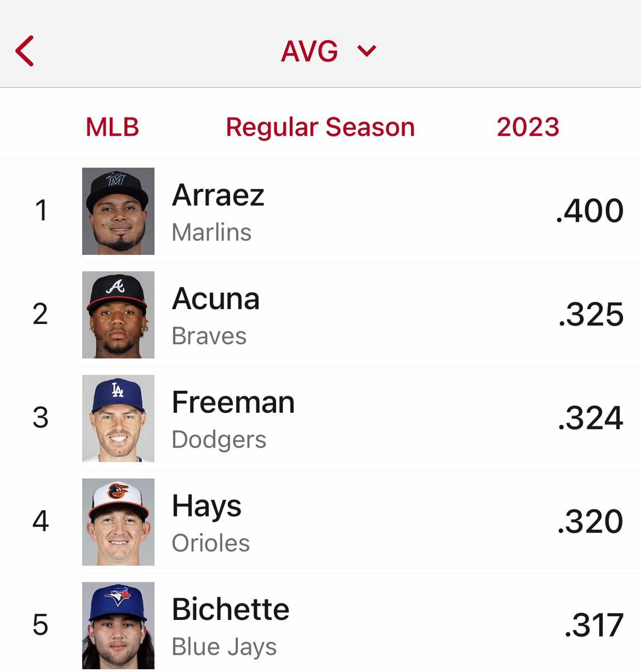Open the Acuna player name link
This screenshot has width=641, height=672.
pos(216,298)
